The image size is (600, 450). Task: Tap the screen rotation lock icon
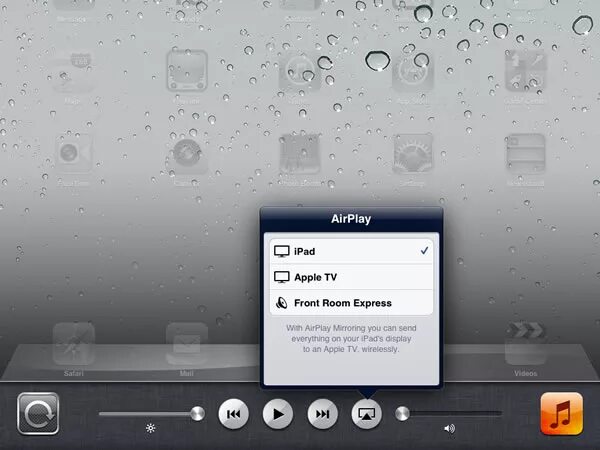38,414
